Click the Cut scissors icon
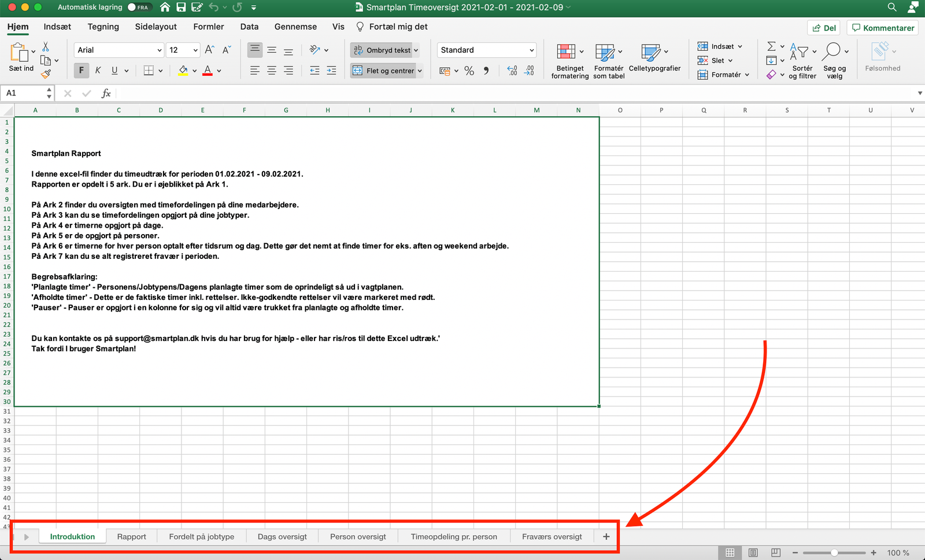 pos(46,47)
